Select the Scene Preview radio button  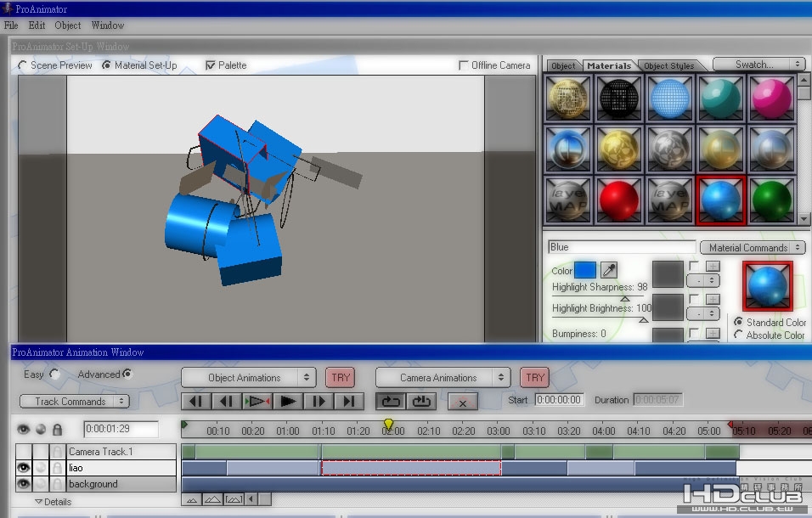22,65
